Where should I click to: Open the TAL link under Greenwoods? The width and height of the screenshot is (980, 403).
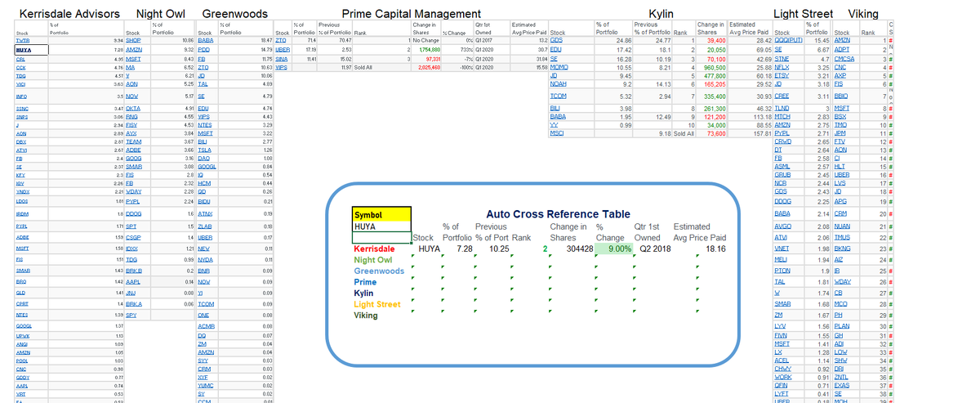(203, 84)
